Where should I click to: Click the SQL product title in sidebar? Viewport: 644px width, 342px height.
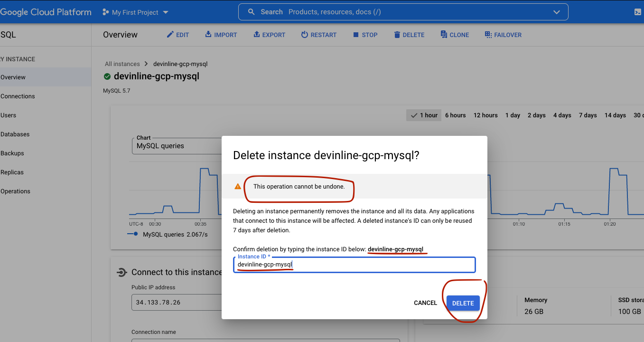[8, 35]
